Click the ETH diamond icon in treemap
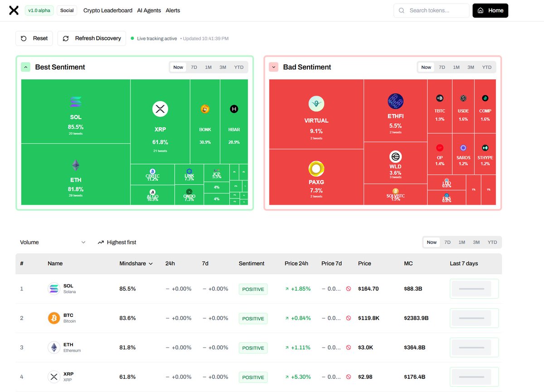 pos(76,165)
